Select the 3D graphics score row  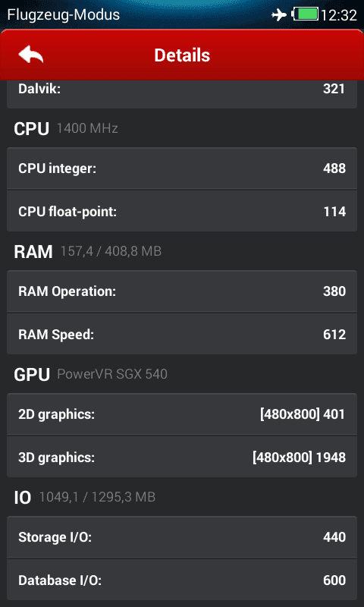tap(182, 458)
